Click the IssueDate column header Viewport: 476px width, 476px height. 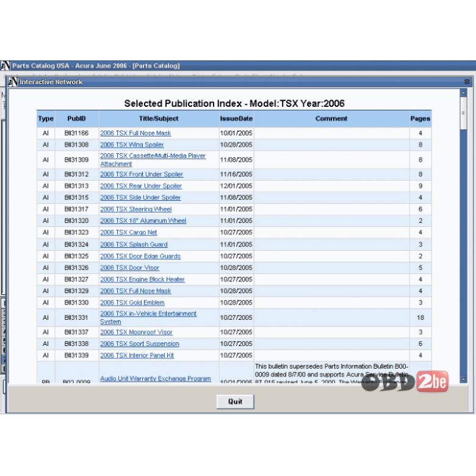click(236, 119)
